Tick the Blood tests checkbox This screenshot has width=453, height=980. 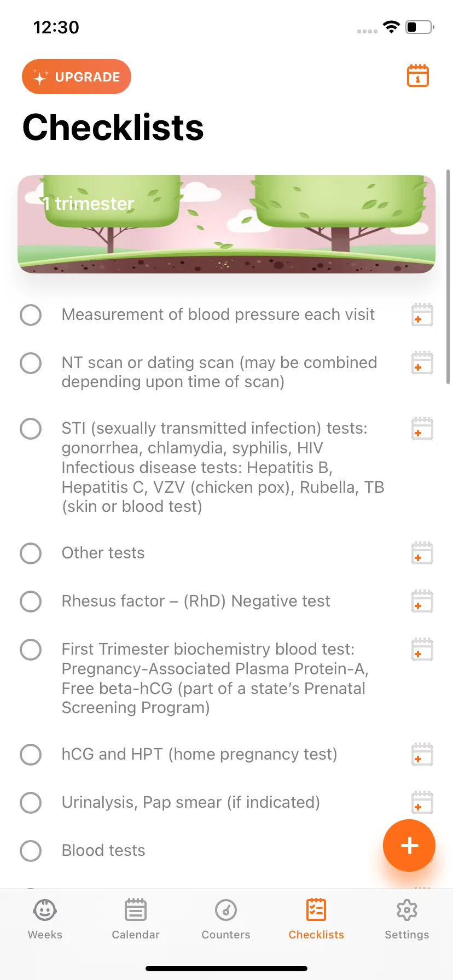tap(31, 851)
